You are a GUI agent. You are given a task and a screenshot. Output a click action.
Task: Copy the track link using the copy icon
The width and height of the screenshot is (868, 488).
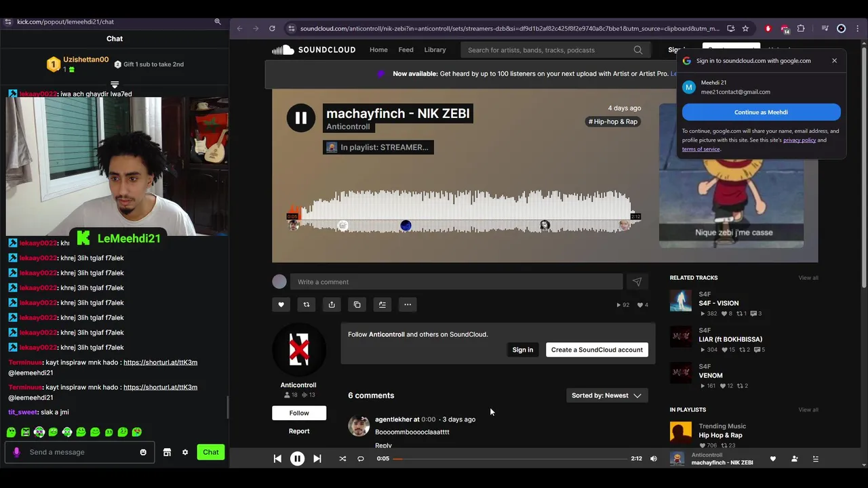coord(357,304)
